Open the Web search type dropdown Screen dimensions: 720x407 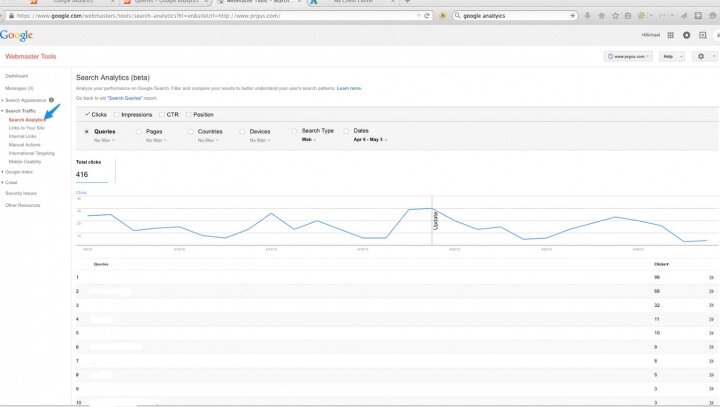pos(309,139)
